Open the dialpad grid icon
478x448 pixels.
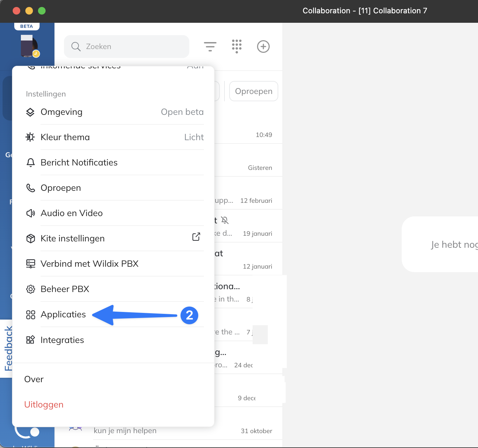tap(236, 46)
